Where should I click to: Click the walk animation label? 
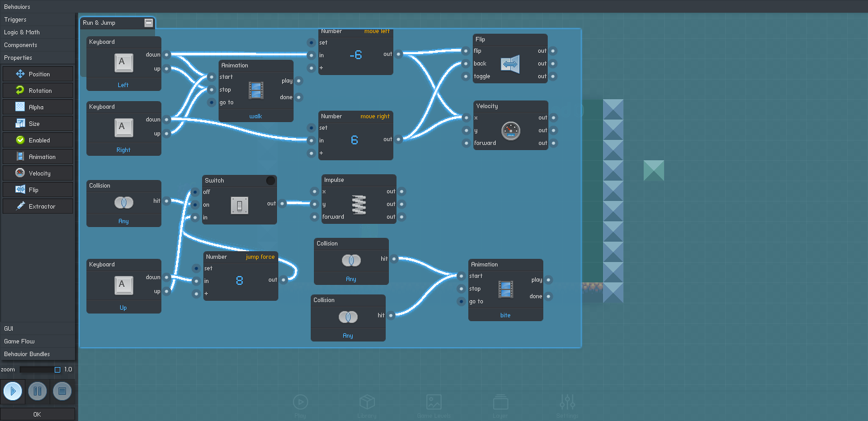pos(255,116)
